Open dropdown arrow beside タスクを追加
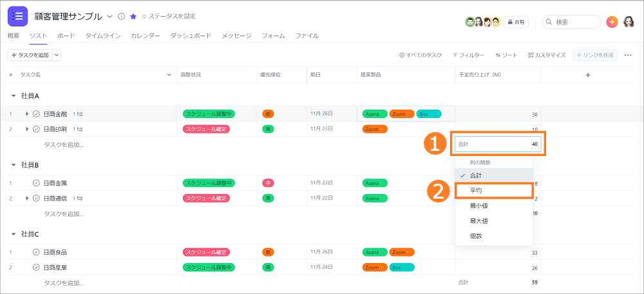 57,55
